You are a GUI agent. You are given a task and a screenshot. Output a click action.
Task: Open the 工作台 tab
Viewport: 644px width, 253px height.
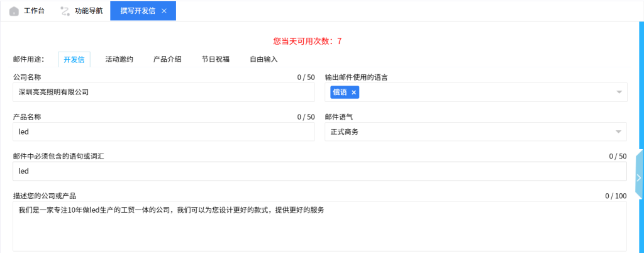pos(35,11)
